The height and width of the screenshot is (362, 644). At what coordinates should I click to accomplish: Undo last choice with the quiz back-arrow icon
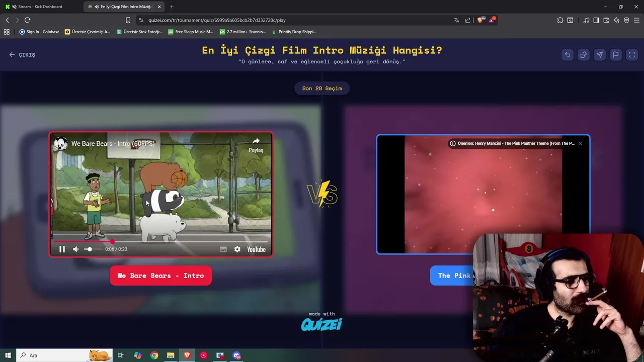tap(568, 55)
